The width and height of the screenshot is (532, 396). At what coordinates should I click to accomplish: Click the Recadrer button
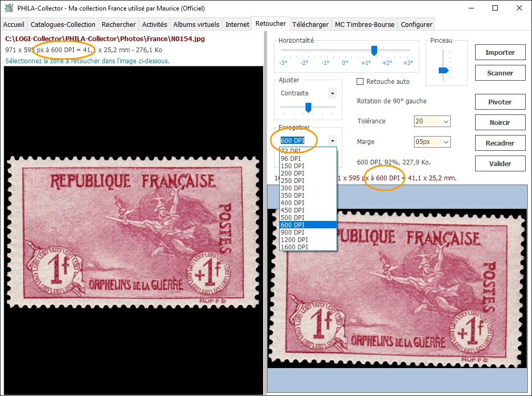[500, 143]
